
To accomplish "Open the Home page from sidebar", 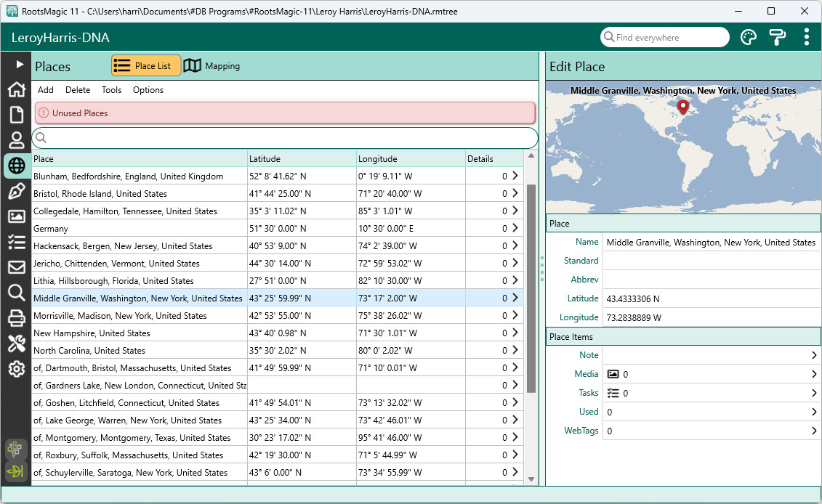I will [x=16, y=89].
